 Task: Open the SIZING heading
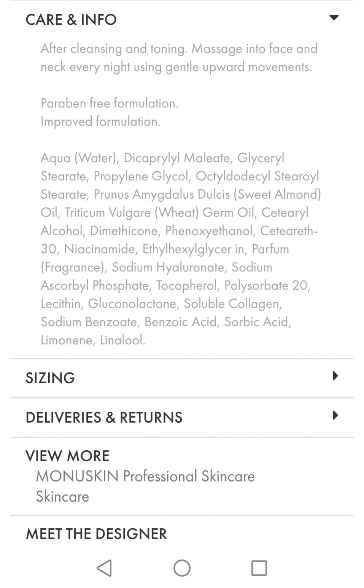click(x=50, y=378)
